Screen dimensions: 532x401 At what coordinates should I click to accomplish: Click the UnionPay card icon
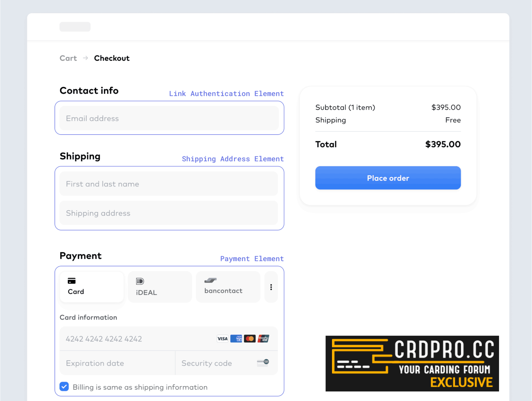tap(263, 339)
